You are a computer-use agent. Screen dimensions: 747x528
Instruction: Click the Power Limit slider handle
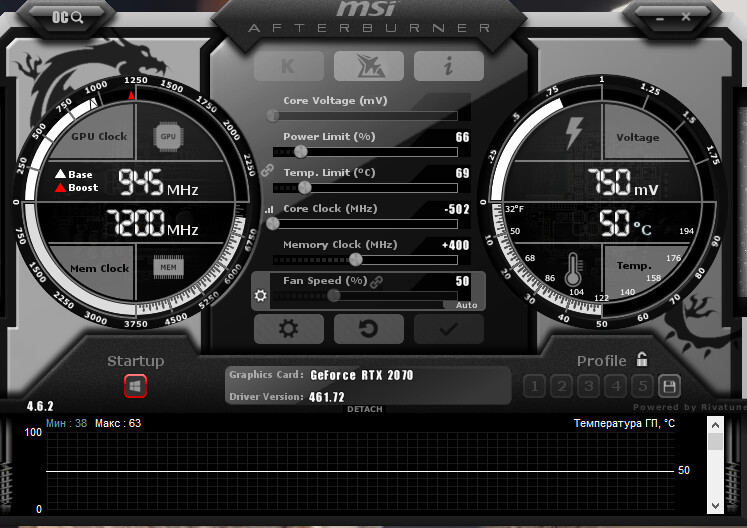[x=301, y=152]
